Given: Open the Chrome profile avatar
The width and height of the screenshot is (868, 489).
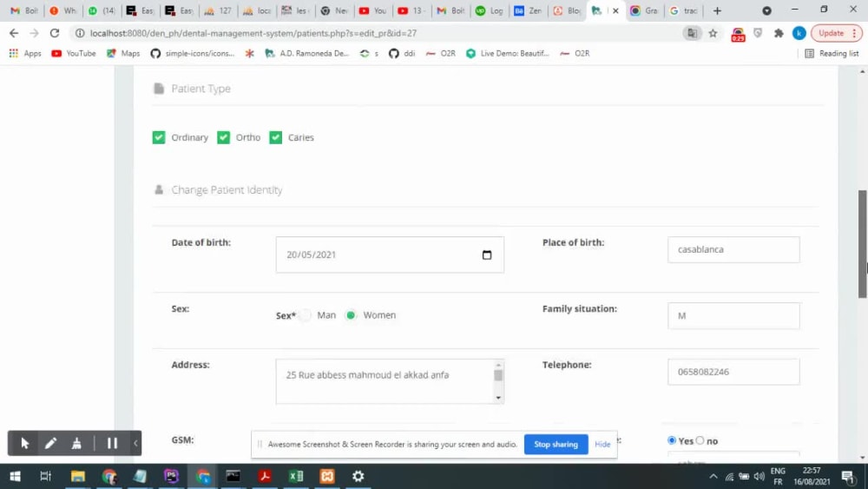Looking at the screenshot, I should click(x=799, y=33).
